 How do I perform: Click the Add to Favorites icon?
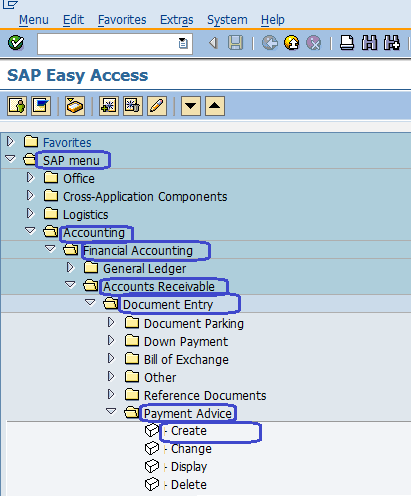pos(109,106)
